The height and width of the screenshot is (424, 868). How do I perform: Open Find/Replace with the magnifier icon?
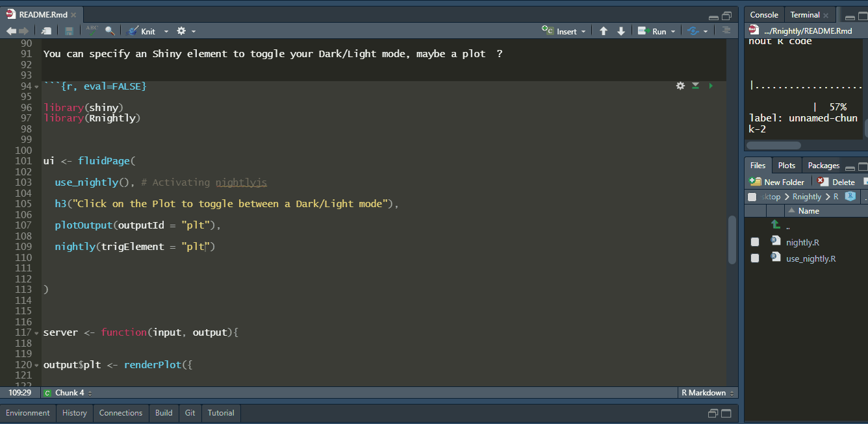coord(110,31)
